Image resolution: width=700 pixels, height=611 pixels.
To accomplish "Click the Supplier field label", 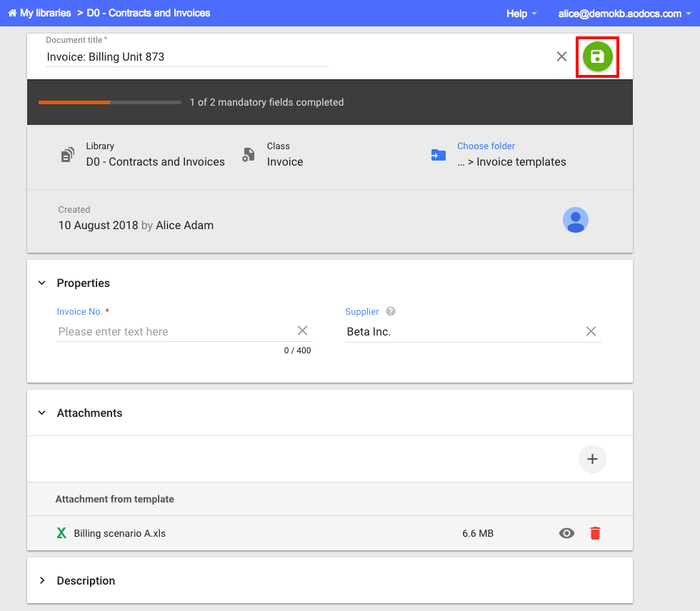I will click(x=362, y=311).
